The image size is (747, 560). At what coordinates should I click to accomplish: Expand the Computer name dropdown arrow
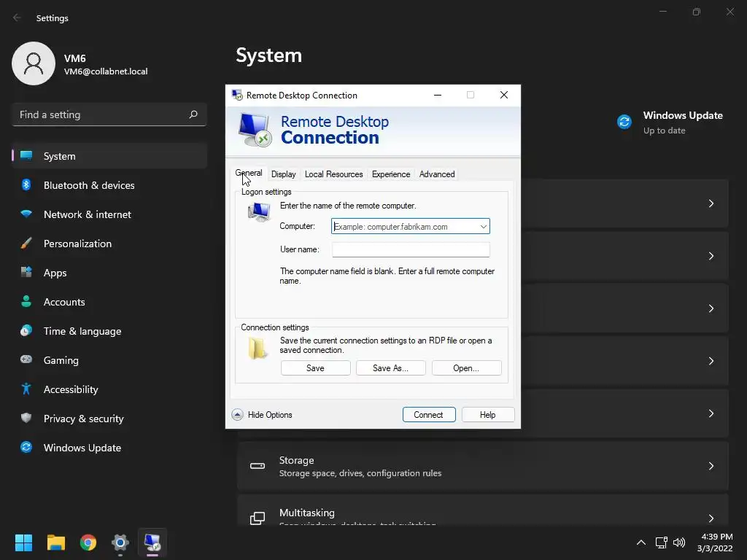click(x=483, y=227)
